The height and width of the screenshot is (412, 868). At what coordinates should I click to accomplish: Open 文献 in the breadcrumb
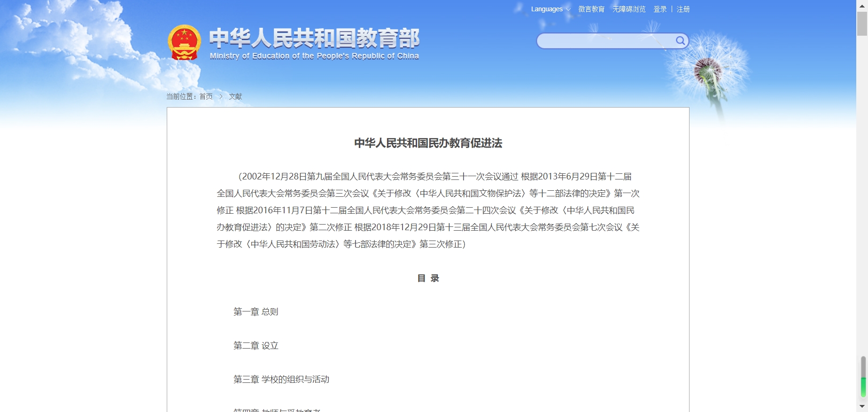click(x=235, y=96)
